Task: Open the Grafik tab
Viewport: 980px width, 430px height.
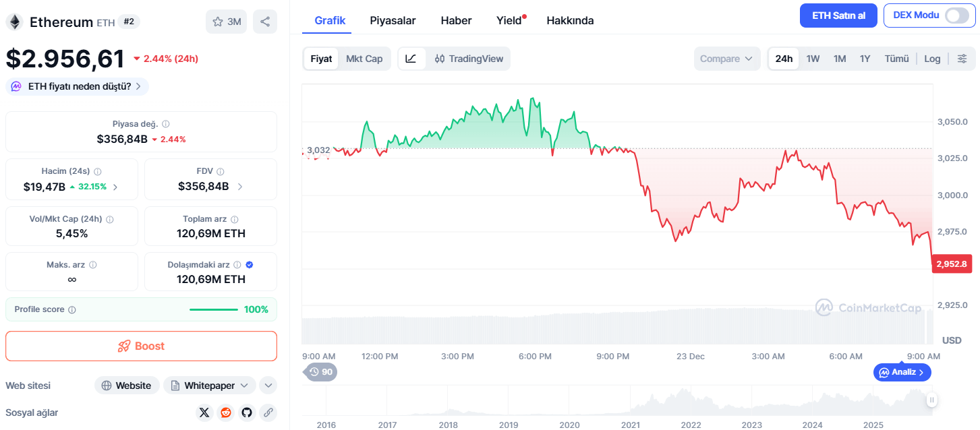Action: click(x=330, y=20)
